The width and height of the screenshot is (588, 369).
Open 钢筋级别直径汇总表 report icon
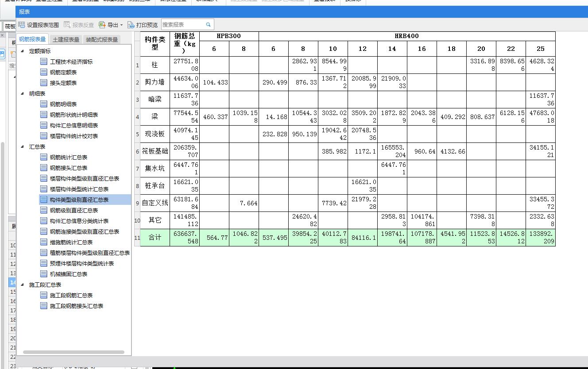click(x=43, y=210)
